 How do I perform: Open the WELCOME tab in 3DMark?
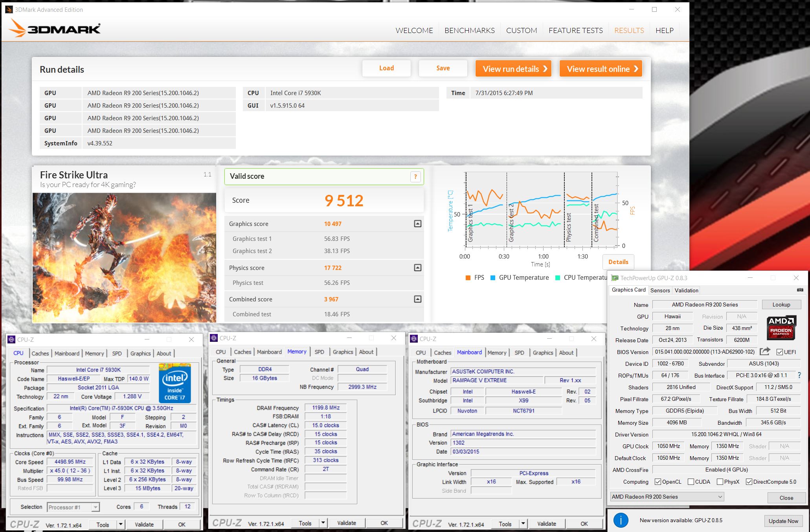pos(414,30)
